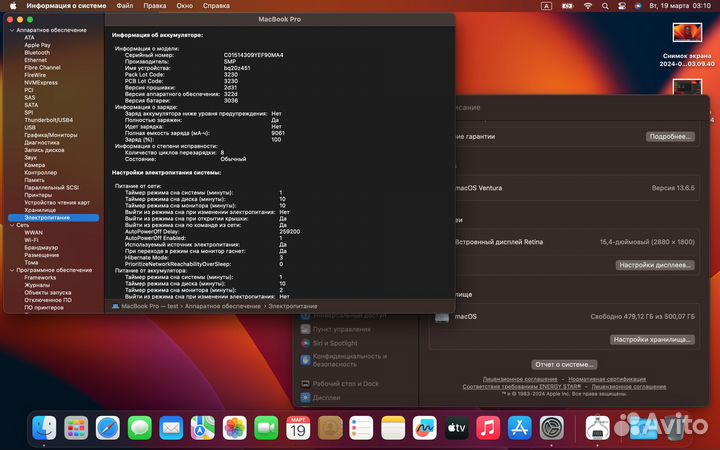Select Объекты запуска in the sidebar
The width and height of the screenshot is (720, 450).
(x=47, y=292)
